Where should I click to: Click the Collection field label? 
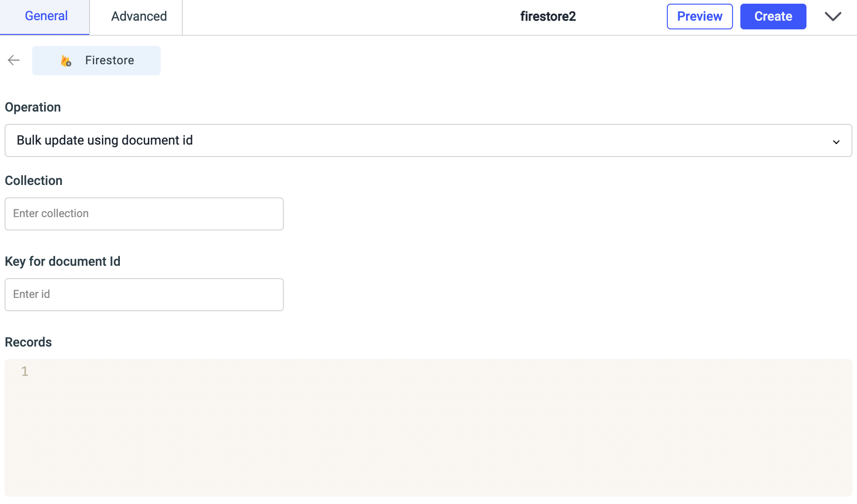click(x=34, y=181)
